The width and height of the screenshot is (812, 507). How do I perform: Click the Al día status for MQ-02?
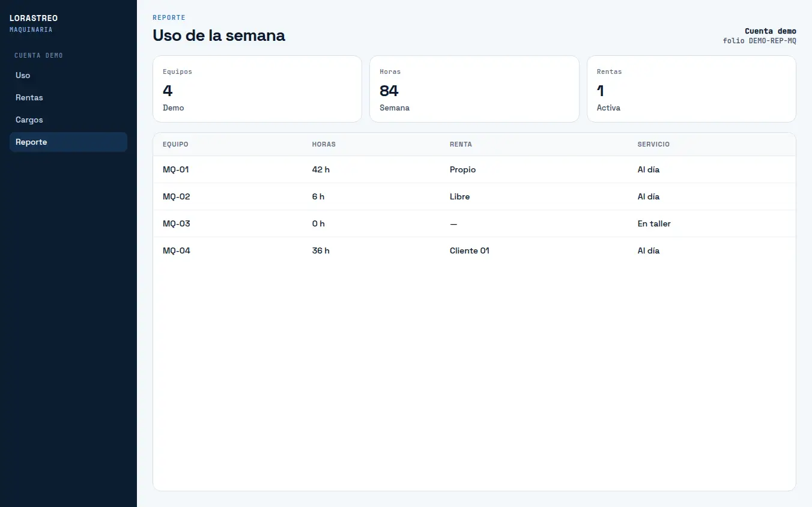(649, 196)
